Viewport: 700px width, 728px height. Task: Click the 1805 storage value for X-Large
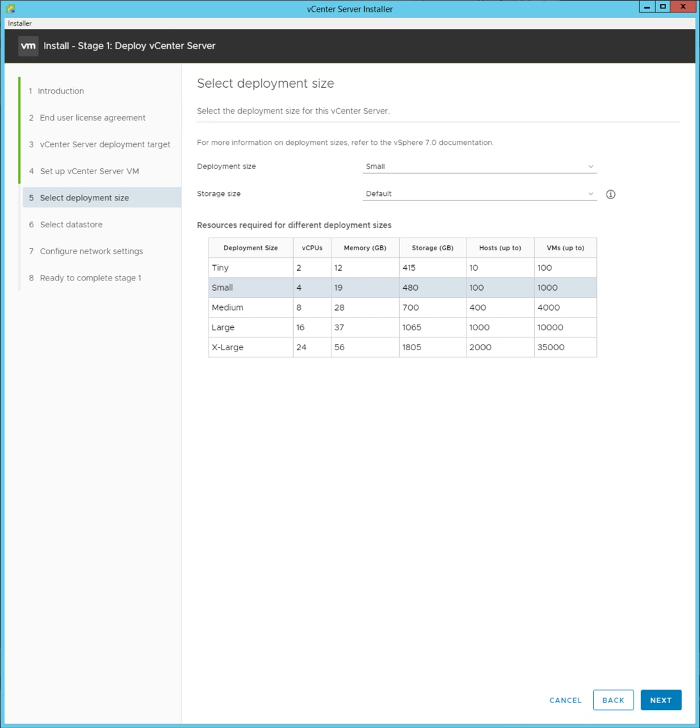pos(411,347)
